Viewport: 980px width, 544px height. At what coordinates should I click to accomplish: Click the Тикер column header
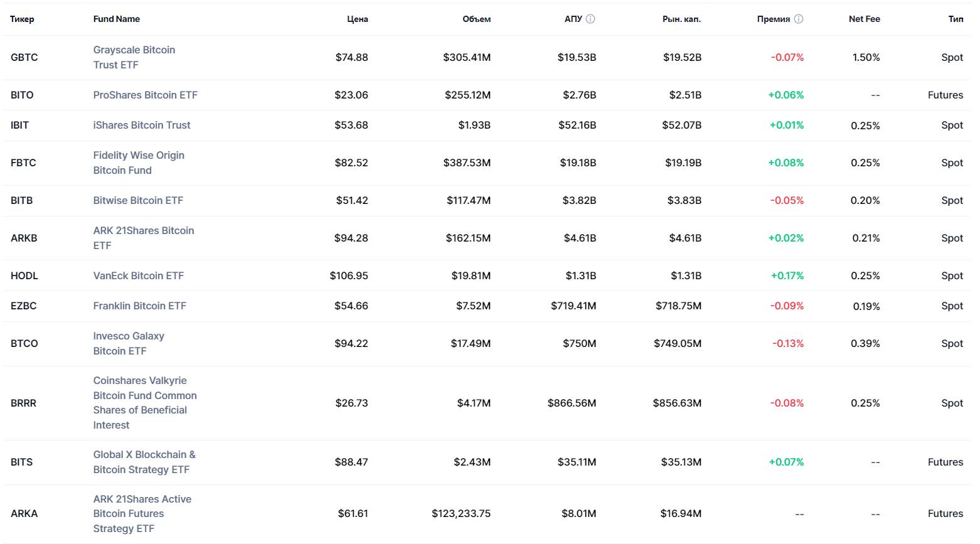click(22, 19)
